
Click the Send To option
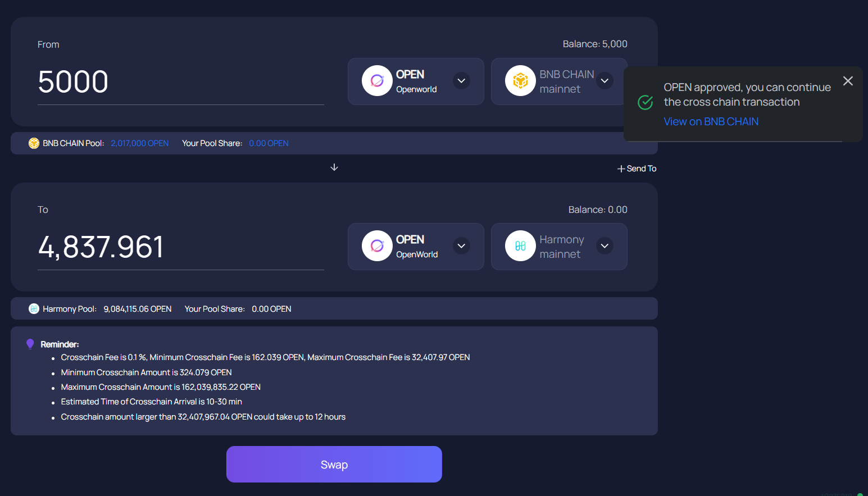click(x=637, y=169)
